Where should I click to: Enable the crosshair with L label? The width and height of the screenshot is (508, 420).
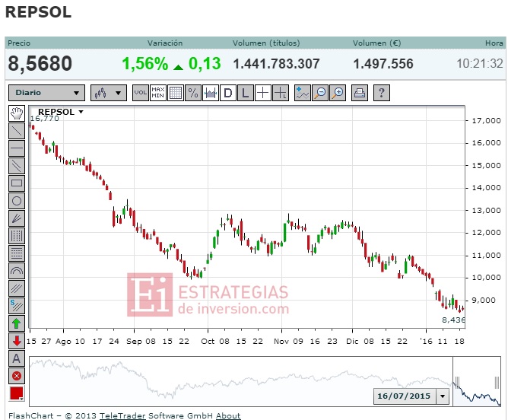coord(281,93)
